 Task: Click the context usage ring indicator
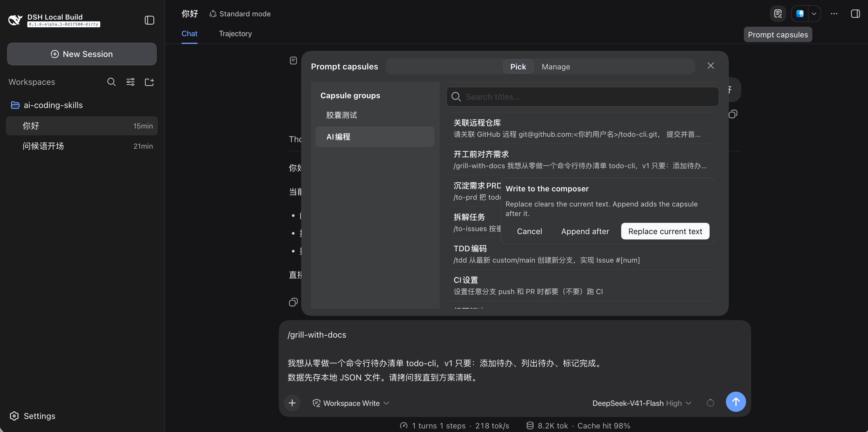click(x=710, y=403)
